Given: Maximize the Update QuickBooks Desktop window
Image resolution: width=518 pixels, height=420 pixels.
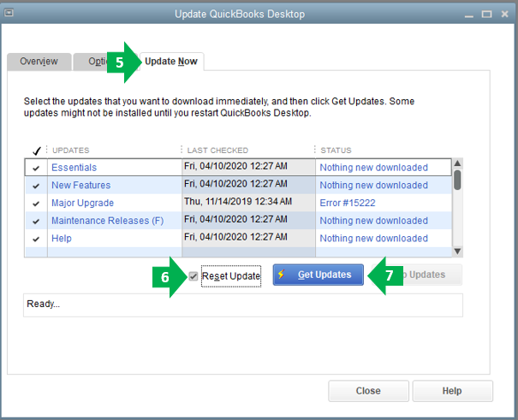Looking at the screenshot, I should (x=486, y=15).
